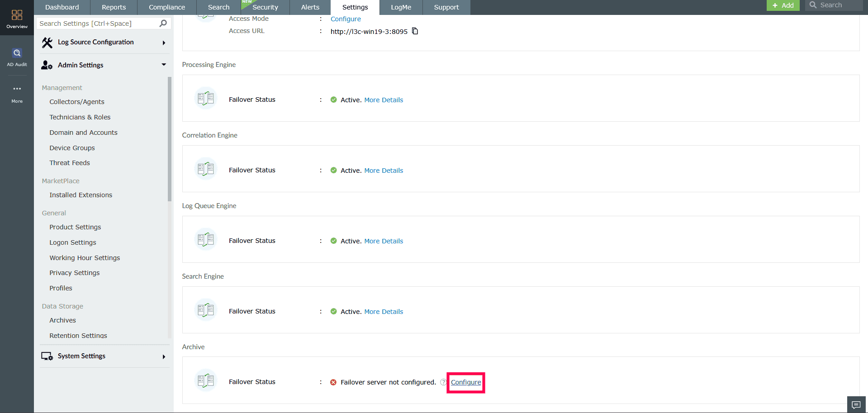Screen dimensions: 868x413
Task: Click the Admin Settings person icon
Action: coord(47,65)
